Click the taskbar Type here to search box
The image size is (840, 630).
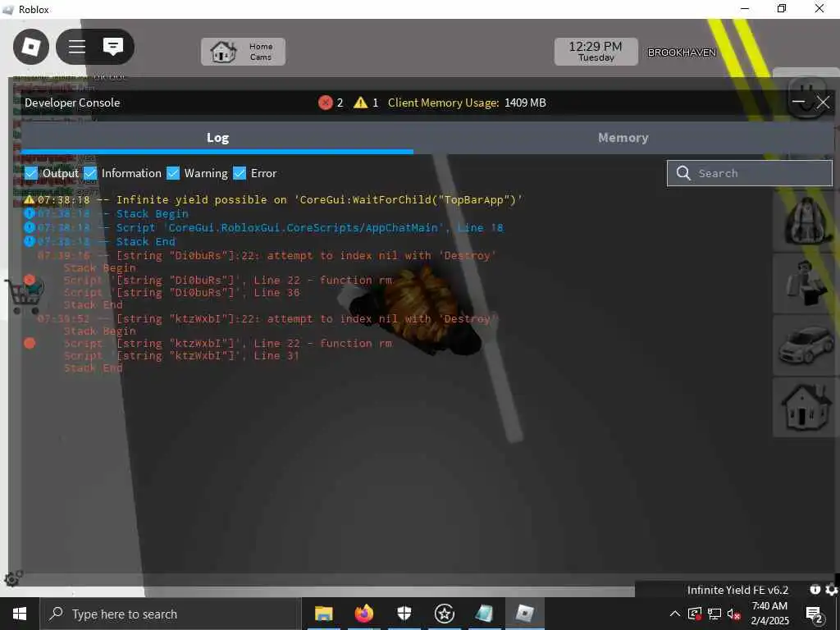pyautogui.click(x=170, y=614)
